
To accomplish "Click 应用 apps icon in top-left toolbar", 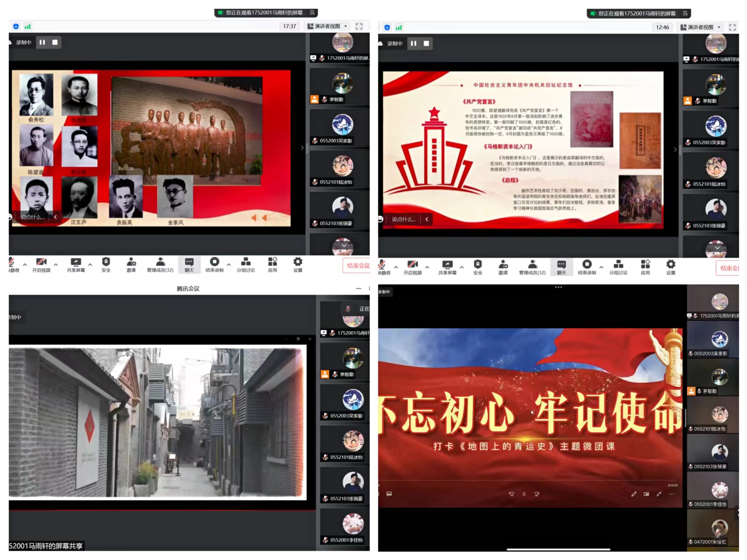I will pos(272,264).
